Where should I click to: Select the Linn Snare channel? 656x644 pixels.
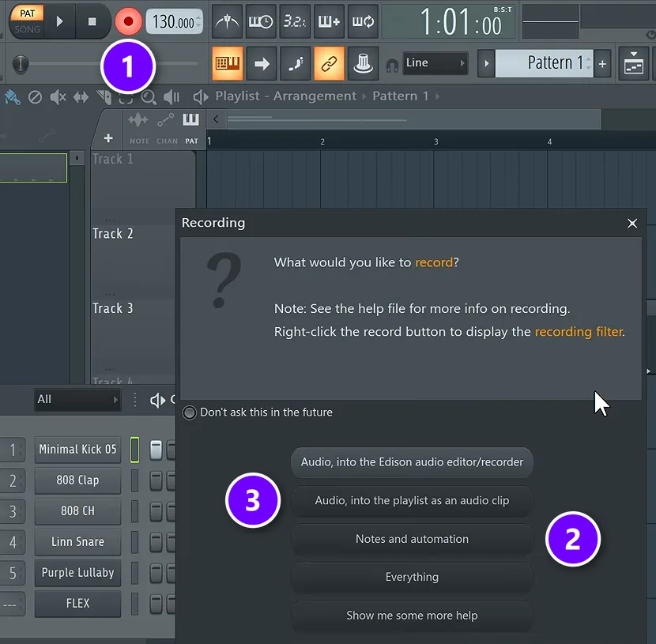(77, 542)
